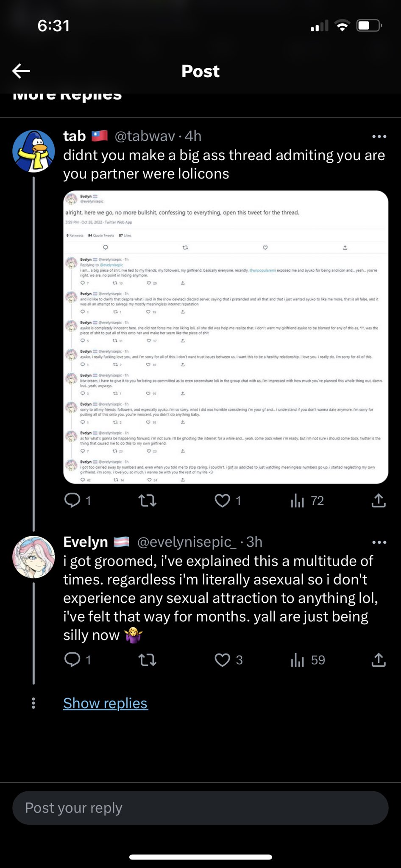Viewport: 401px width, 868px height.
Task: Tap vertical dots beside Show replies
Action: (33, 703)
